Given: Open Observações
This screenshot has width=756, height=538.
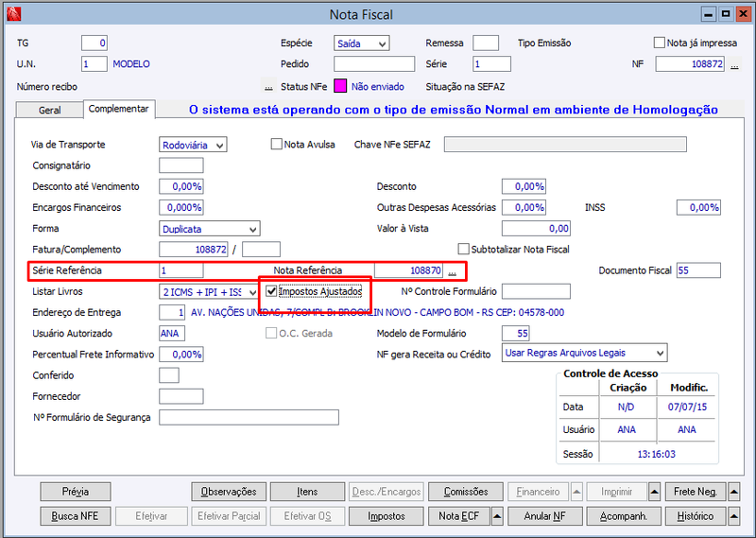Looking at the screenshot, I should (229, 492).
